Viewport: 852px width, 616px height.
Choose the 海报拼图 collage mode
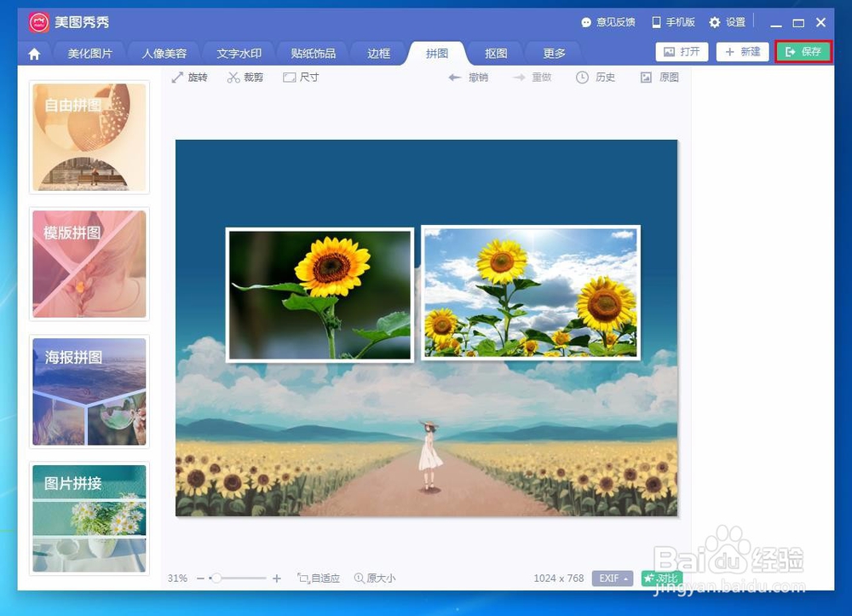tap(89, 392)
